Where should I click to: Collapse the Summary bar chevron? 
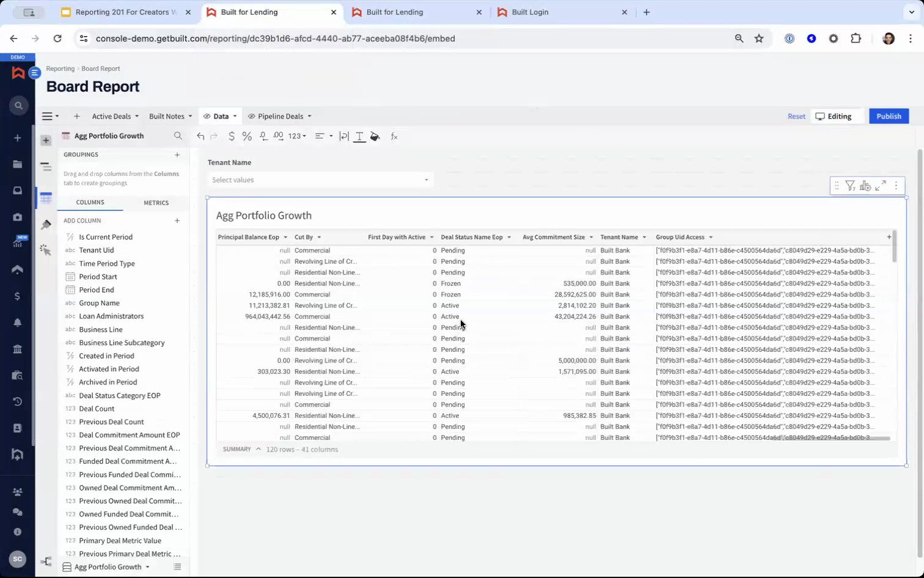click(258, 449)
